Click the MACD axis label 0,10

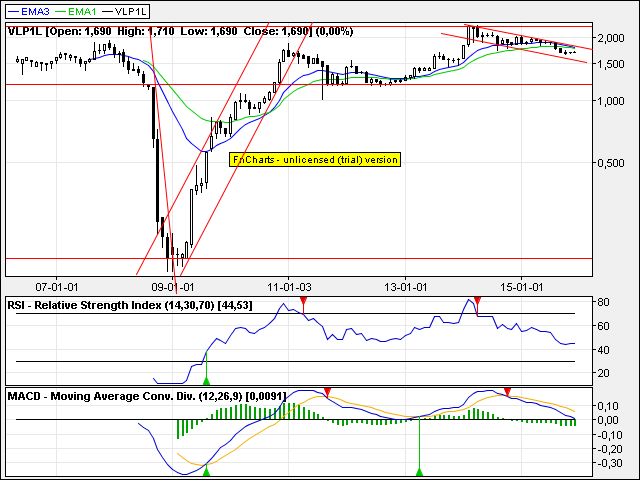tap(608, 406)
